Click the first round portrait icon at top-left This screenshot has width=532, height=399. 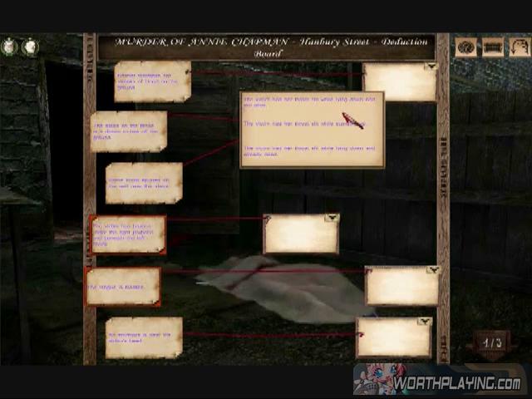coord(9,47)
